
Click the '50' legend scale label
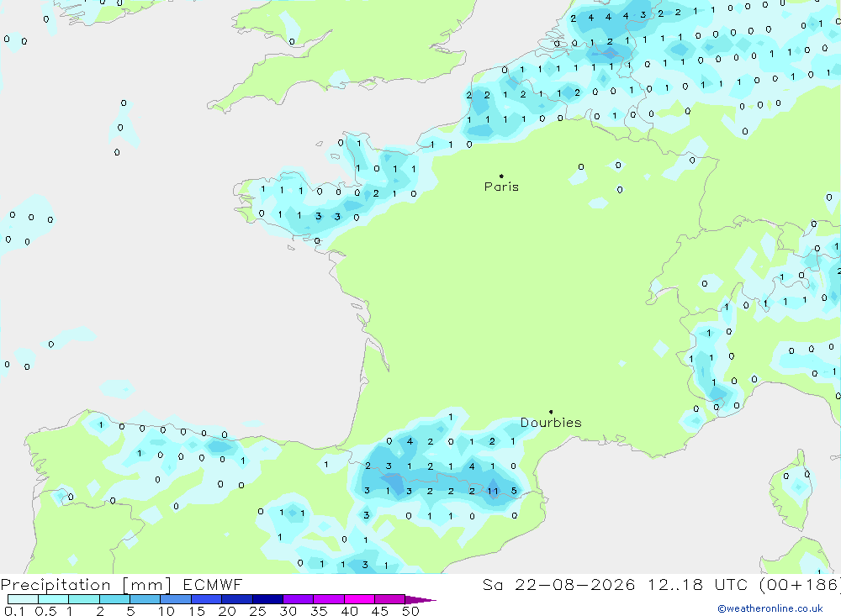(x=411, y=611)
